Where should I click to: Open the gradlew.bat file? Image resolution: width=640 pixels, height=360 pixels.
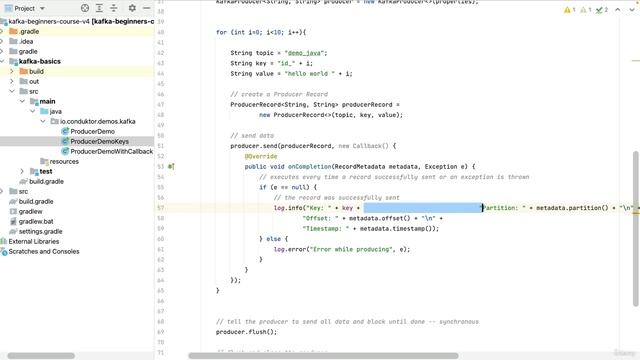pyautogui.click(x=36, y=221)
